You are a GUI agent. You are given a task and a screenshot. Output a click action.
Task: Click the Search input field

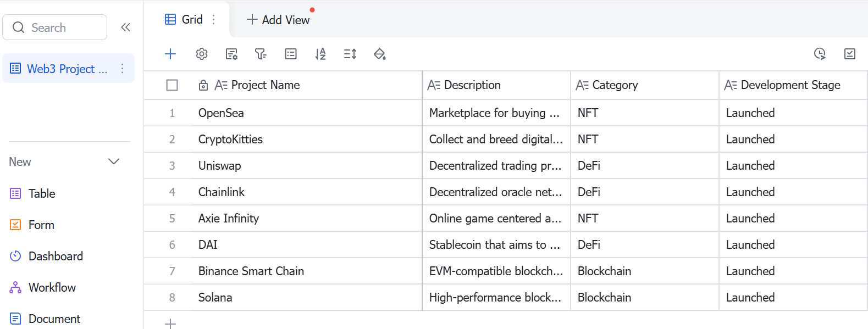(55, 27)
